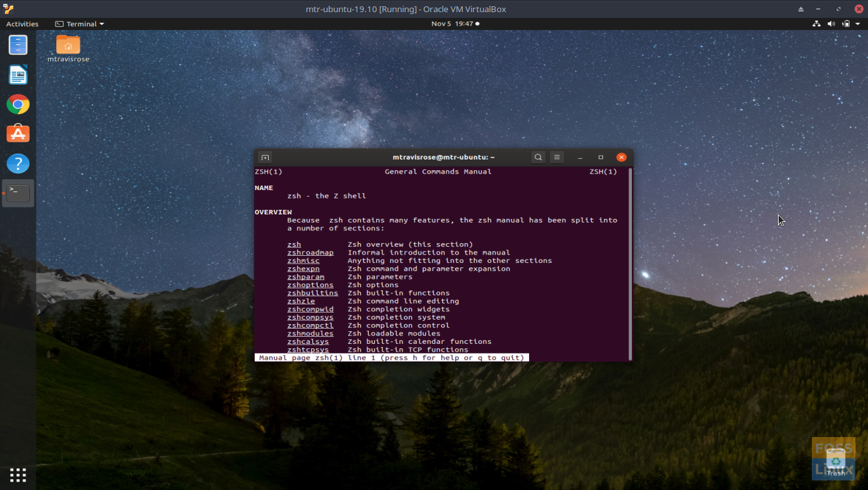
Task: Click the volume icon in top bar
Action: coord(831,24)
